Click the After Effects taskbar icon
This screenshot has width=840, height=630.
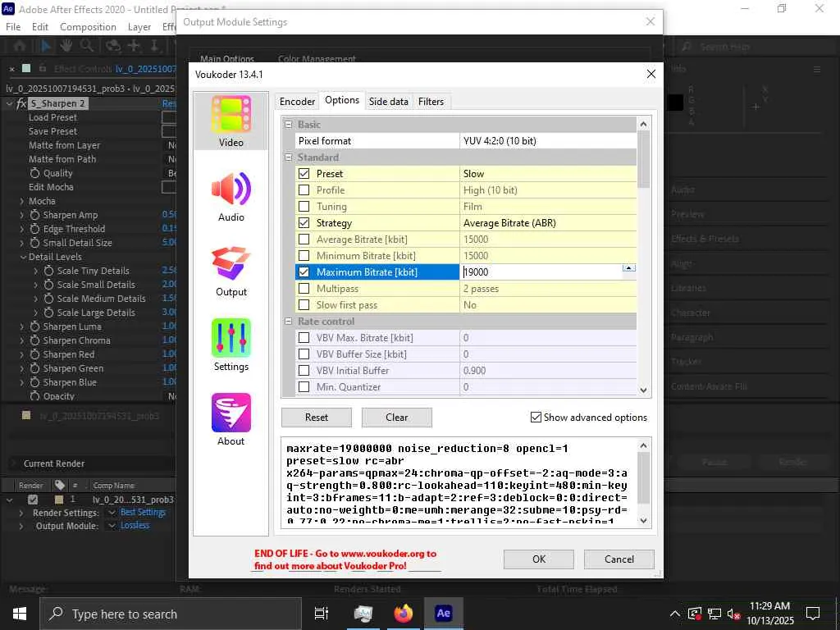444,614
